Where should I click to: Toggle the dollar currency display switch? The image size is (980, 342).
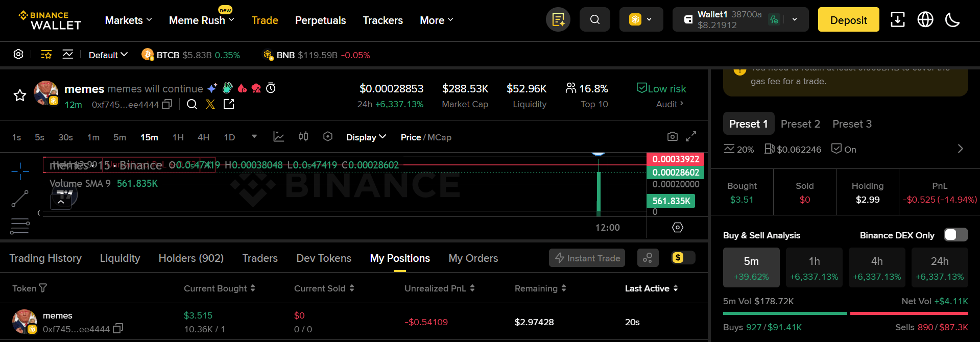683,258
